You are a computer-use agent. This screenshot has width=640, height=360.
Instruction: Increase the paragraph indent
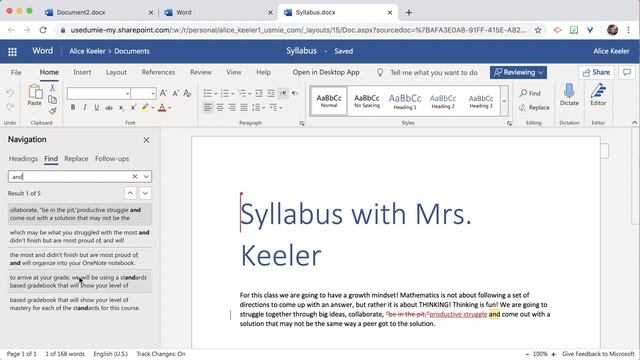click(271, 93)
